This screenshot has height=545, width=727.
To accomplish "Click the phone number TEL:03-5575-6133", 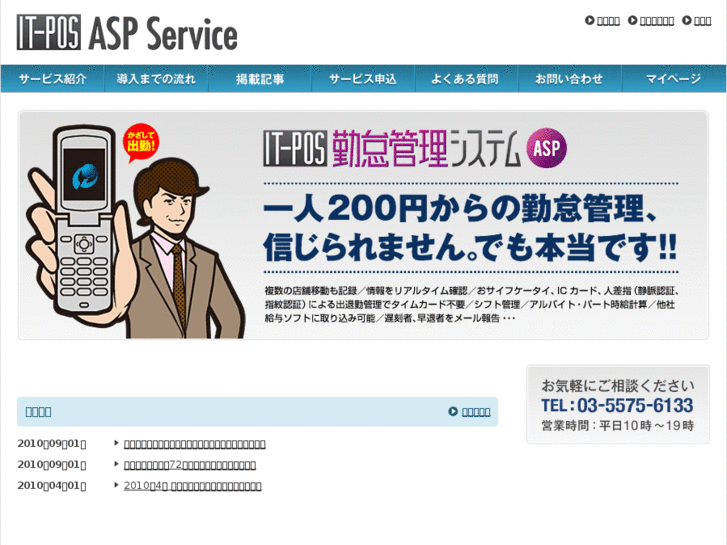I will 617,405.
